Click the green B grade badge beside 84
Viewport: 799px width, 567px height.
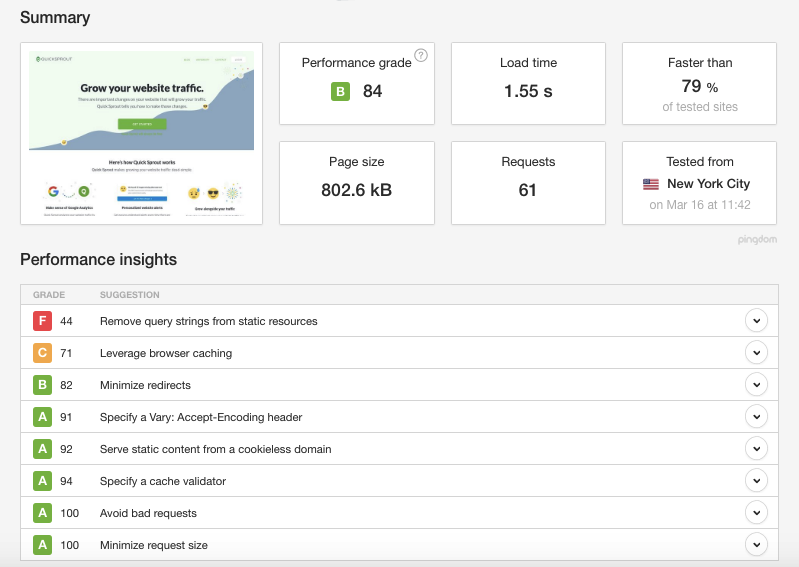(x=340, y=92)
